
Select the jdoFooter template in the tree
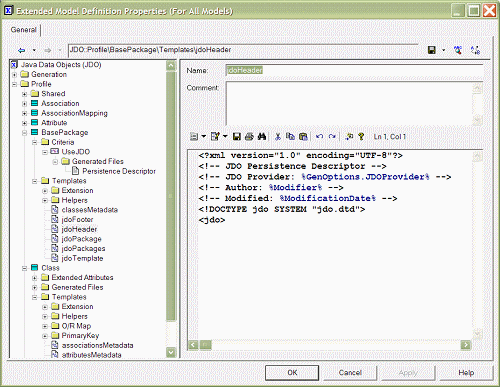tap(77, 220)
